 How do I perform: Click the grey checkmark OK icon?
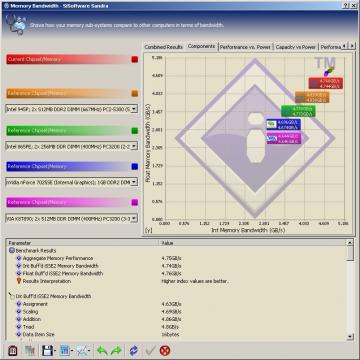150,350
